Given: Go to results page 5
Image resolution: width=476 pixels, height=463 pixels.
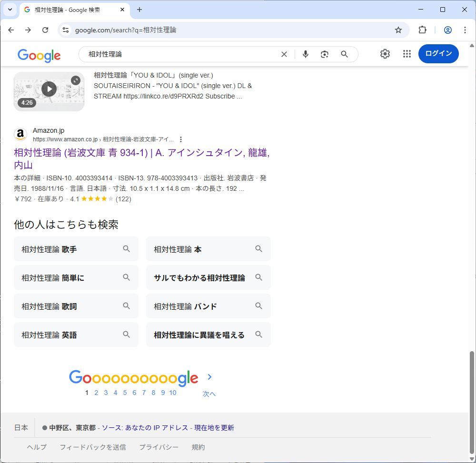Looking at the screenshot, I should click(125, 393).
